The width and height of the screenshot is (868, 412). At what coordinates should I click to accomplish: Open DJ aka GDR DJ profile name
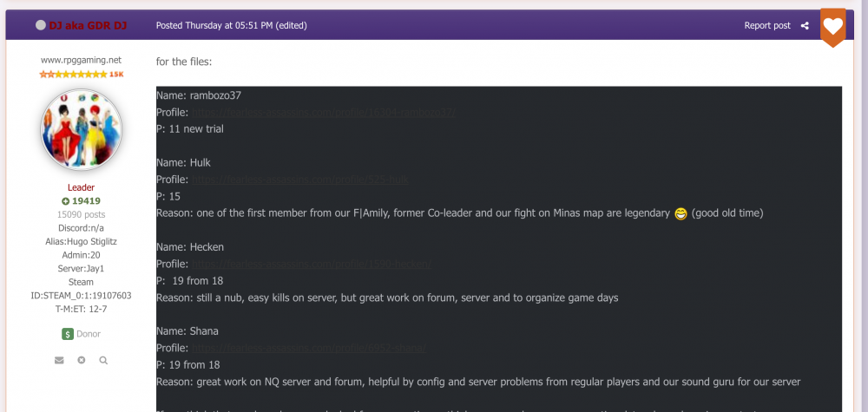(x=88, y=25)
